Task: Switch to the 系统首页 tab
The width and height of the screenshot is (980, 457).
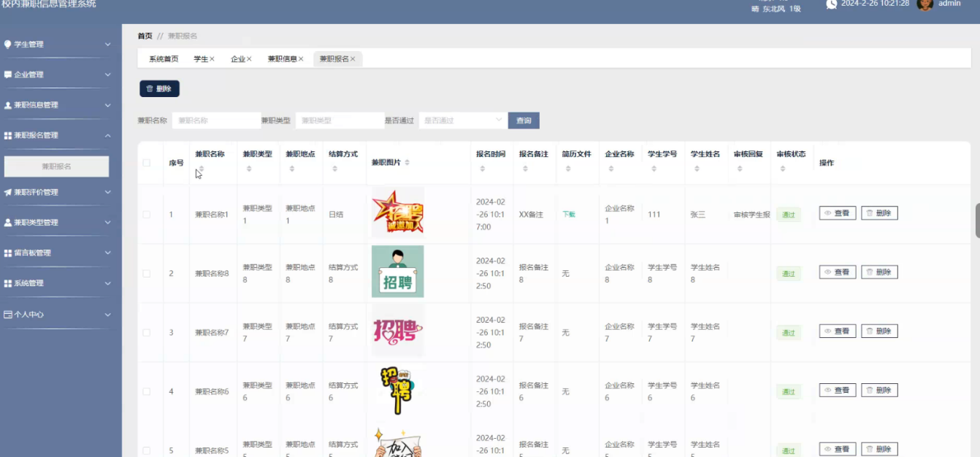Action: (164, 59)
